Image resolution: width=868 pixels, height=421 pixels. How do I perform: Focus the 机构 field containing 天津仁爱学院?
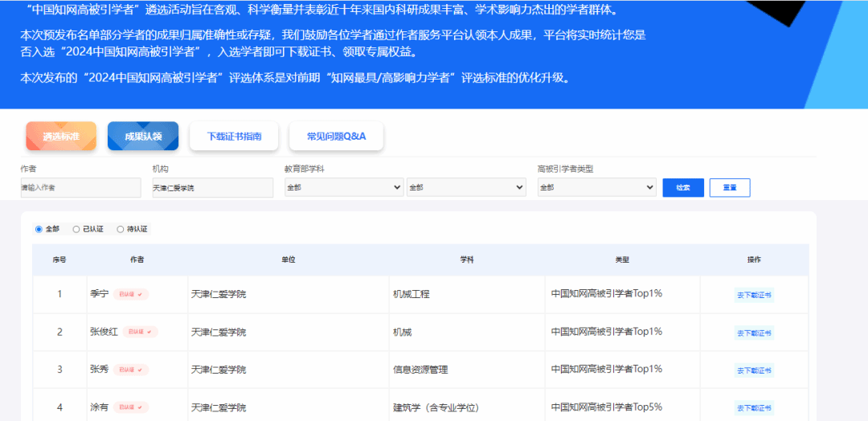pos(213,187)
